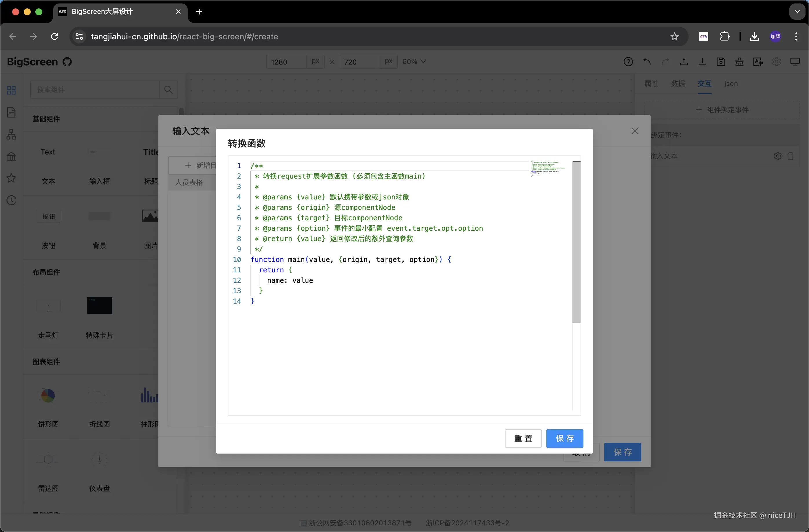Click 组件绑定事件 add button
This screenshot has height=532, width=809.
point(722,110)
